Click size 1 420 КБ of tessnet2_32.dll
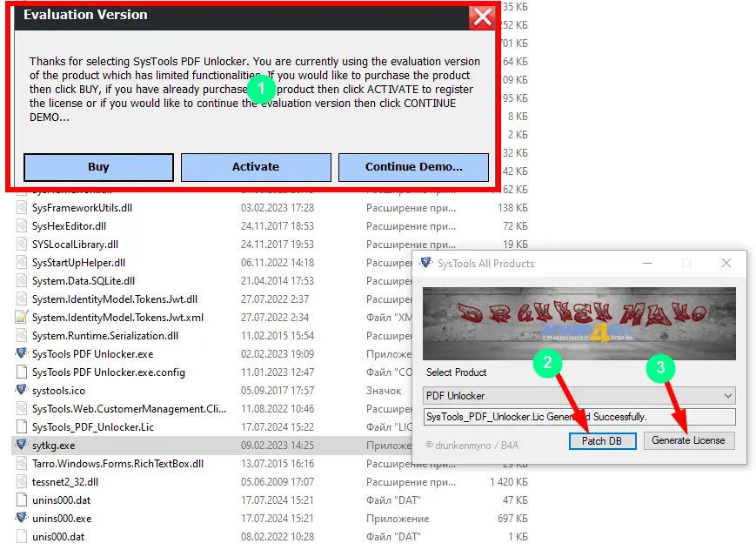756x550 pixels. pyautogui.click(x=509, y=482)
